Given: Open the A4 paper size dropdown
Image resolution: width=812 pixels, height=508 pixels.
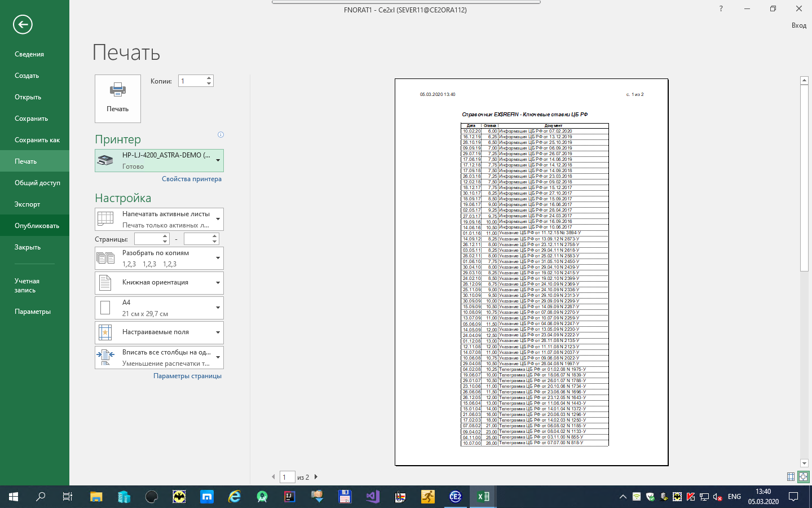Looking at the screenshot, I should point(159,308).
